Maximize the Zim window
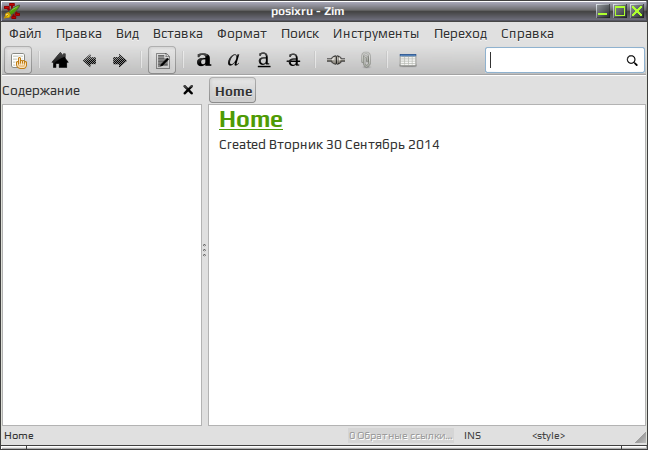The image size is (648, 450). coord(619,11)
